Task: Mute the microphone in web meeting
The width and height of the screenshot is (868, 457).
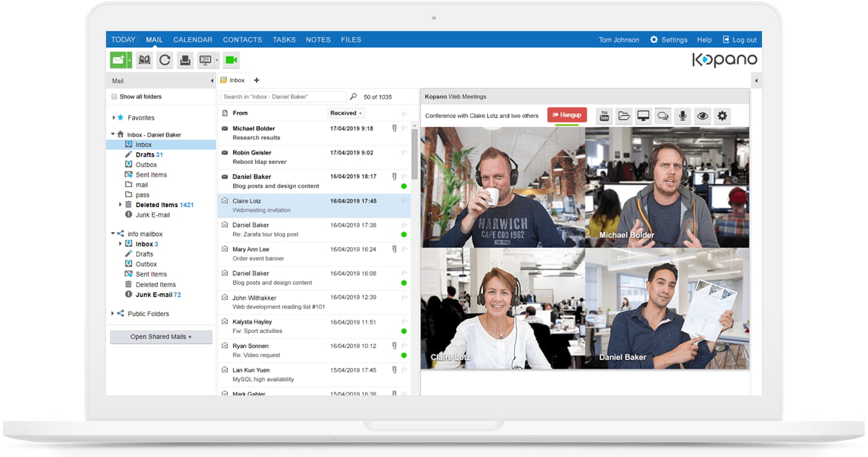Action: pos(683,116)
